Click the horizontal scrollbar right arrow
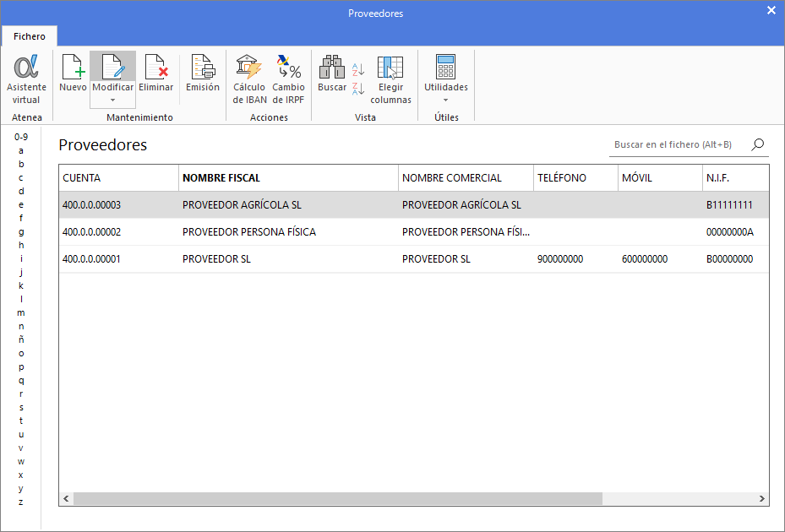785x532 pixels. pyautogui.click(x=761, y=499)
